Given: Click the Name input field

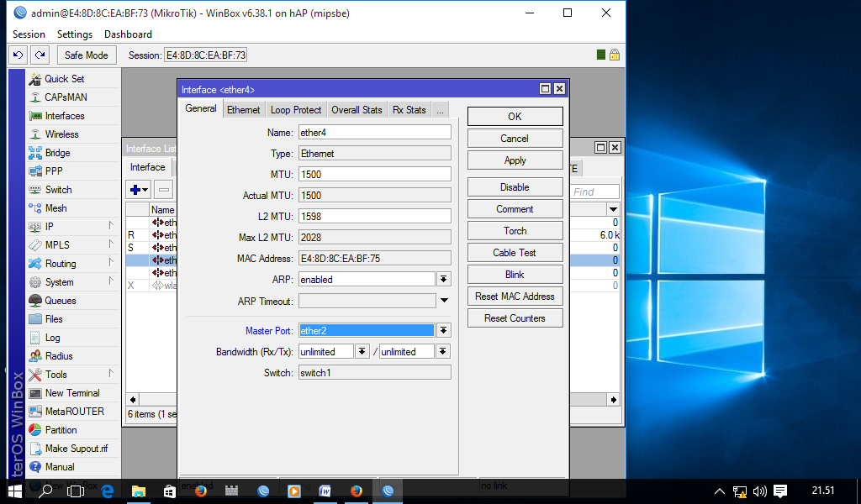Looking at the screenshot, I should click(x=375, y=132).
